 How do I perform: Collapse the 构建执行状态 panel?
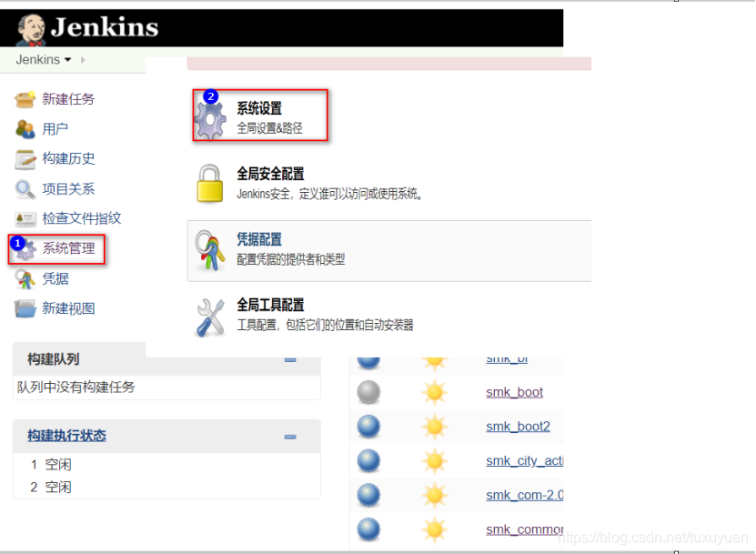pos(290,437)
